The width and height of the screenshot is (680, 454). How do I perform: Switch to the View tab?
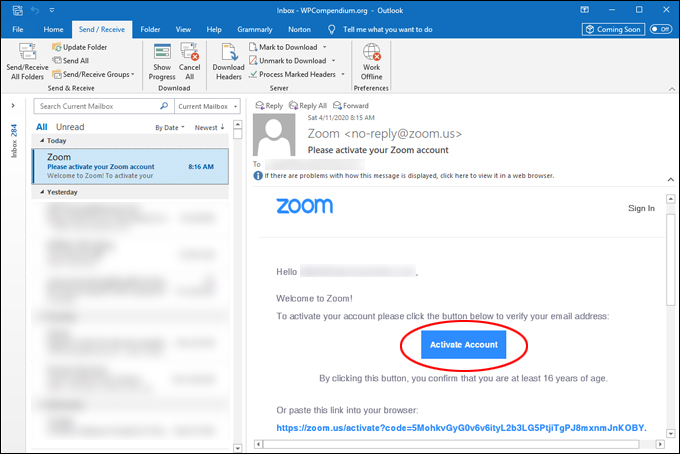pos(183,29)
